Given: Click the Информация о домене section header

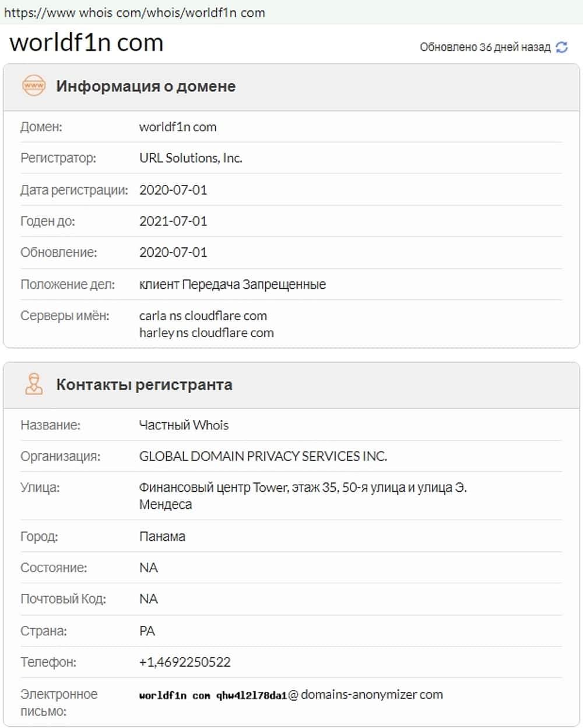Looking at the screenshot, I should point(146,86).
